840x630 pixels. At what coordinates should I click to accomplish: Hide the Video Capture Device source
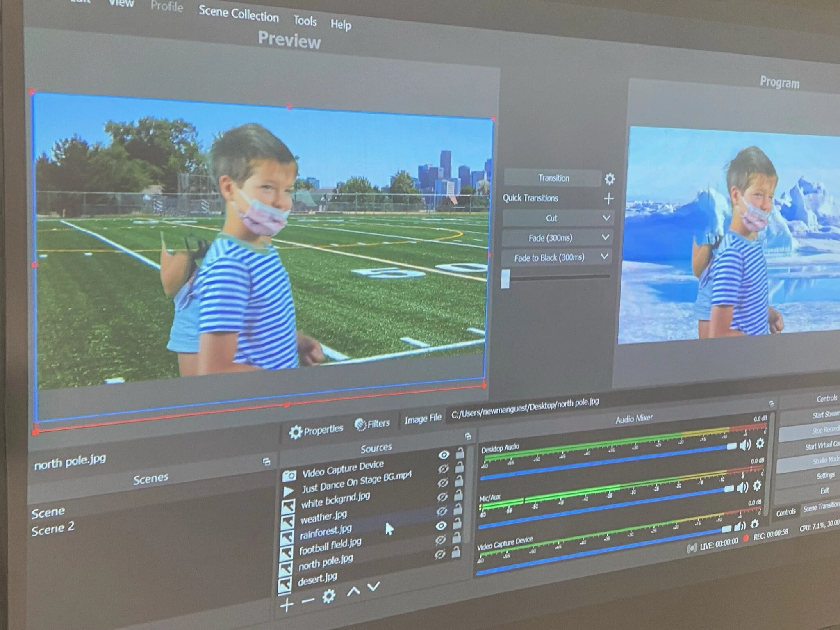coord(444,454)
